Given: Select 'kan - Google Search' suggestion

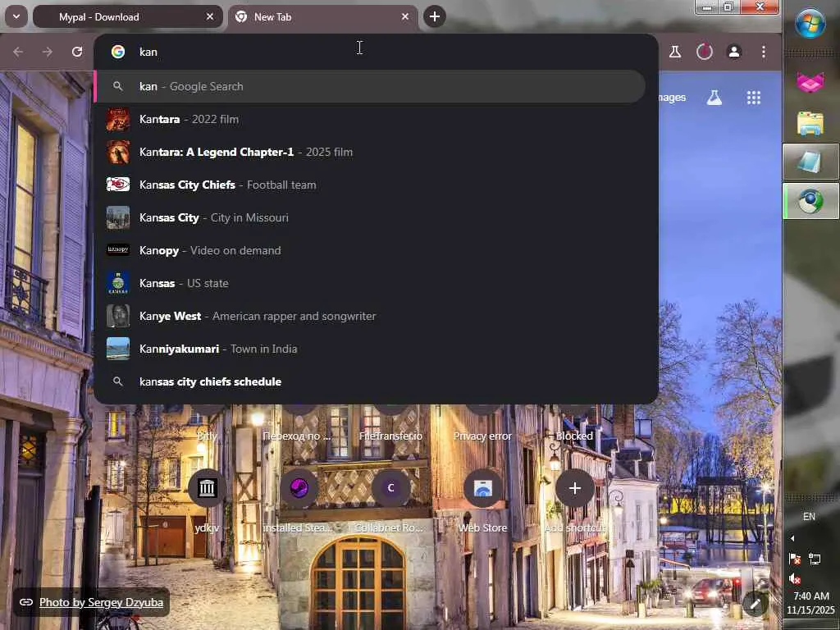Looking at the screenshot, I should click(x=370, y=86).
